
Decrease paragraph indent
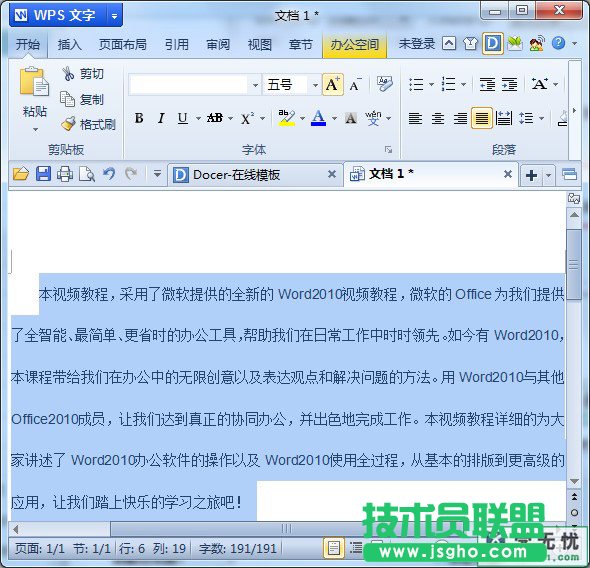click(487, 84)
